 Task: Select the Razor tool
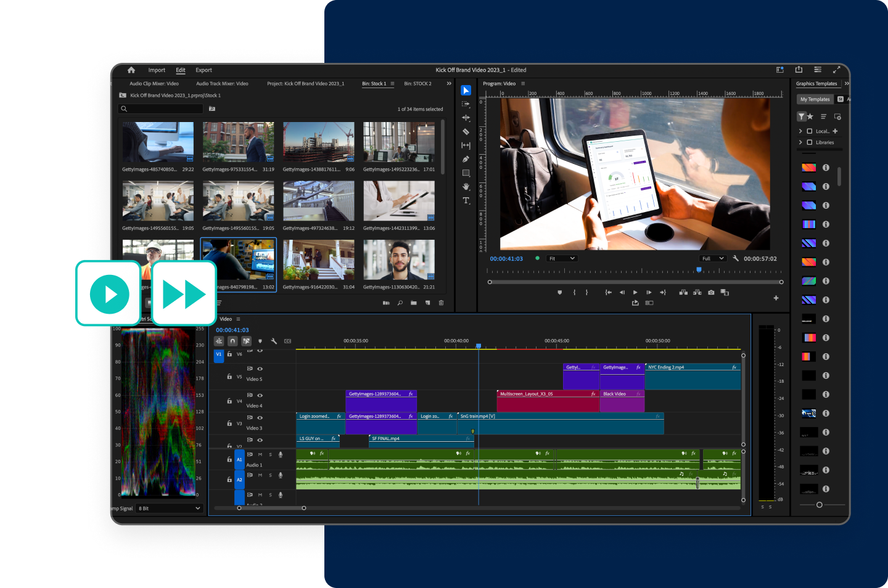tap(466, 131)
